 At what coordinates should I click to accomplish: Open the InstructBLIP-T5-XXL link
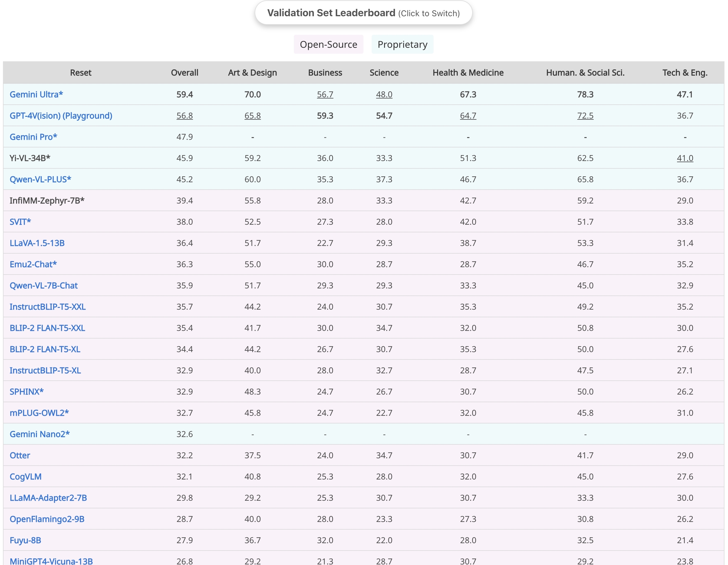(48, 307)
